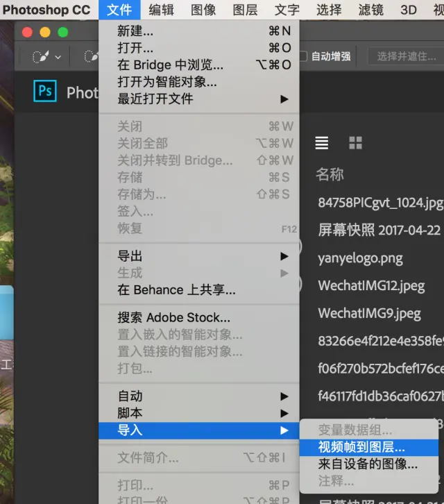Open recent file starting with 83266e4f212e4e358fe

(381, 341)
